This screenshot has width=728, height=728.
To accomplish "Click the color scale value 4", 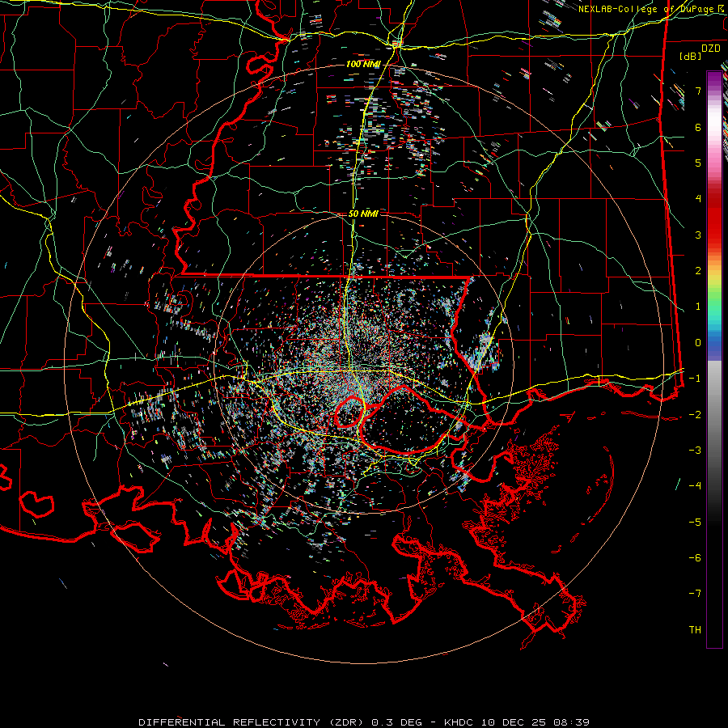I will 698,199.
